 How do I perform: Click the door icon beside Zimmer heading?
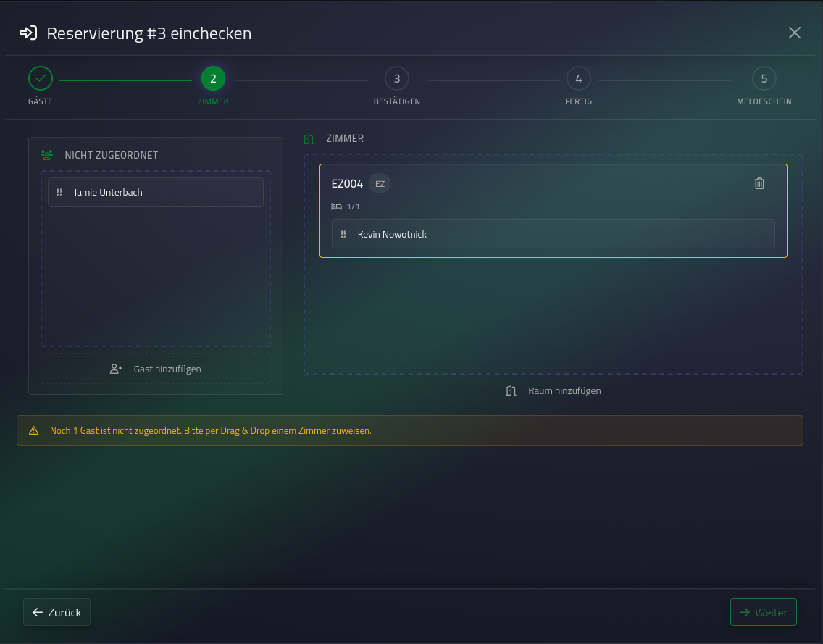click(x=309, y=138)
